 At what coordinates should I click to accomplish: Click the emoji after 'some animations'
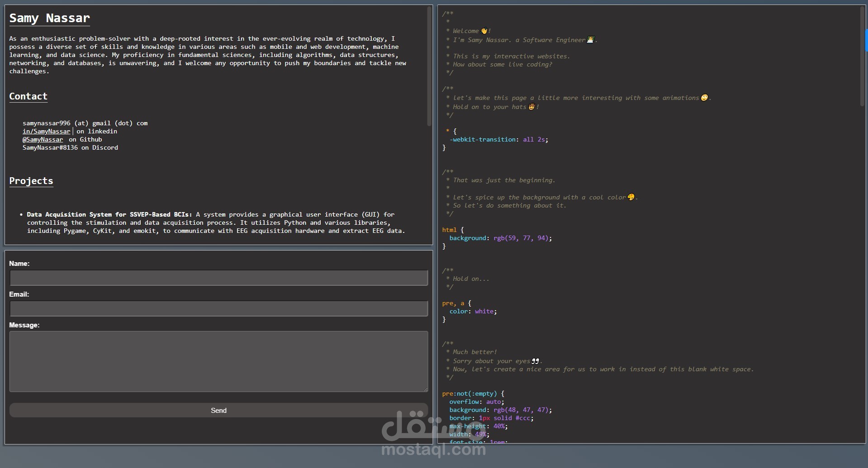[x=704, y=98]
